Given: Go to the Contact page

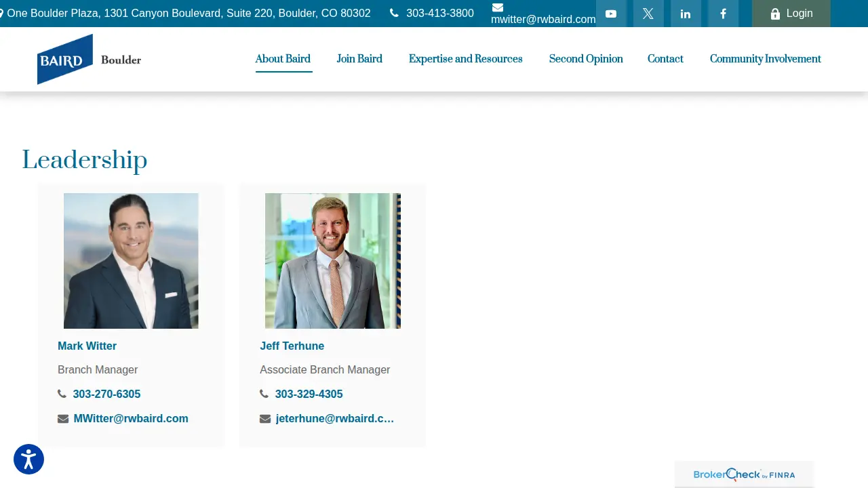Looking at the screenshot, I should tap(665, 59).
